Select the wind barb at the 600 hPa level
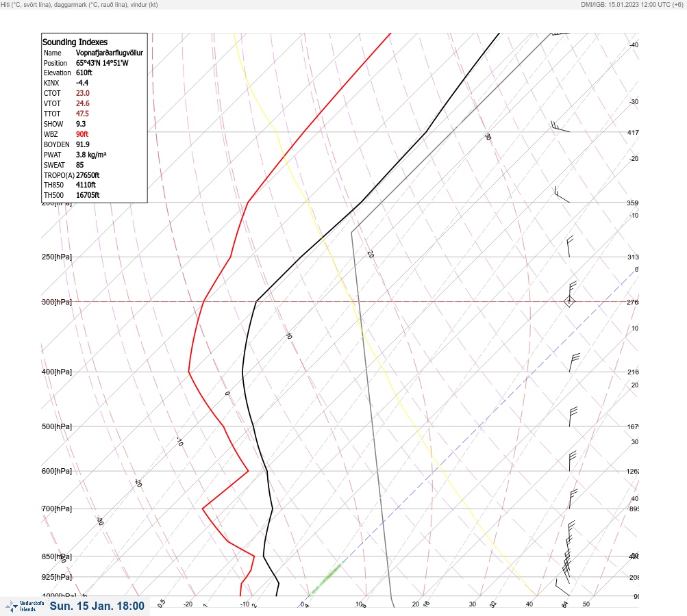Screen dimensions: 687x616 tap(572, 461)
